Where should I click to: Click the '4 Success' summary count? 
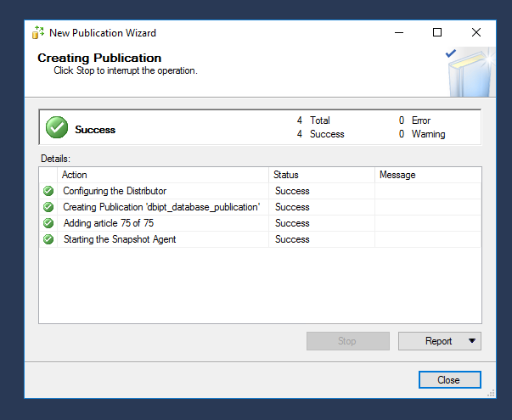pyautogui.click(x=320, y=134)
